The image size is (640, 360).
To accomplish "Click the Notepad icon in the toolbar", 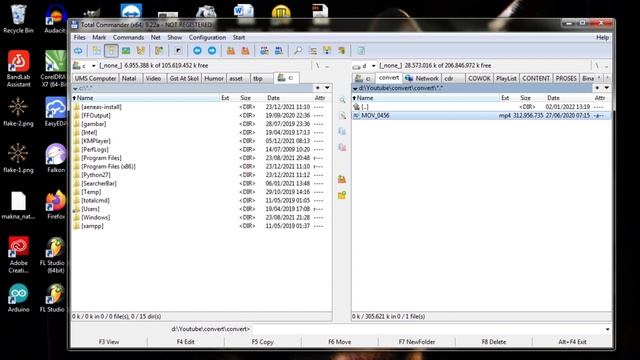I will [361, 51].
